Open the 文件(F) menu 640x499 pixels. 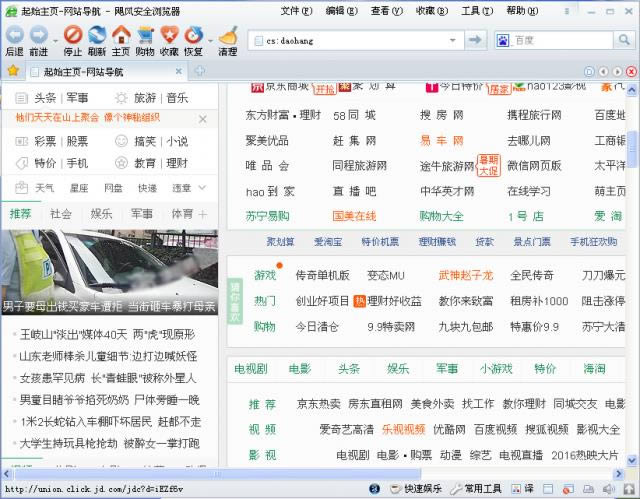coord(296,11)
